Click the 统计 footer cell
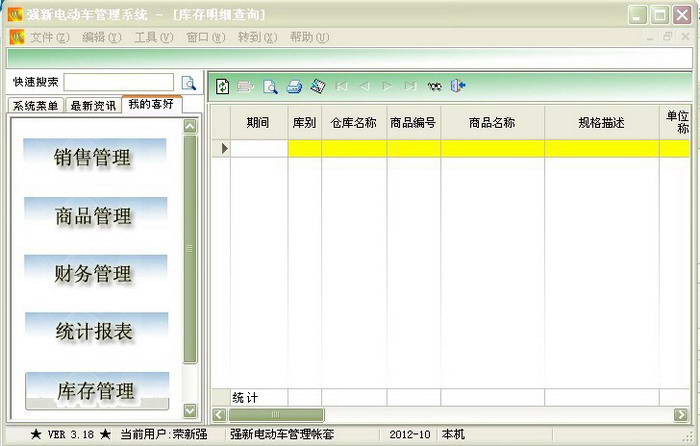 pyautogui.click(x=259, y=397)
